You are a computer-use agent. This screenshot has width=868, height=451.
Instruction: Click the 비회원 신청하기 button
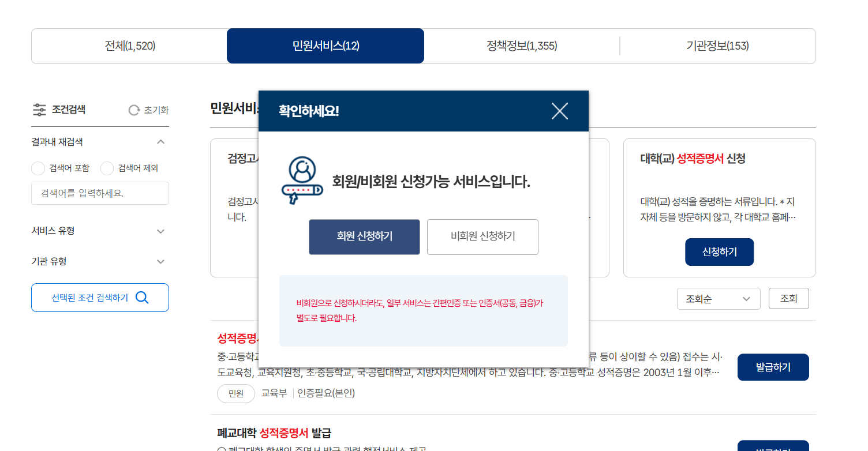tap(482, 236)
